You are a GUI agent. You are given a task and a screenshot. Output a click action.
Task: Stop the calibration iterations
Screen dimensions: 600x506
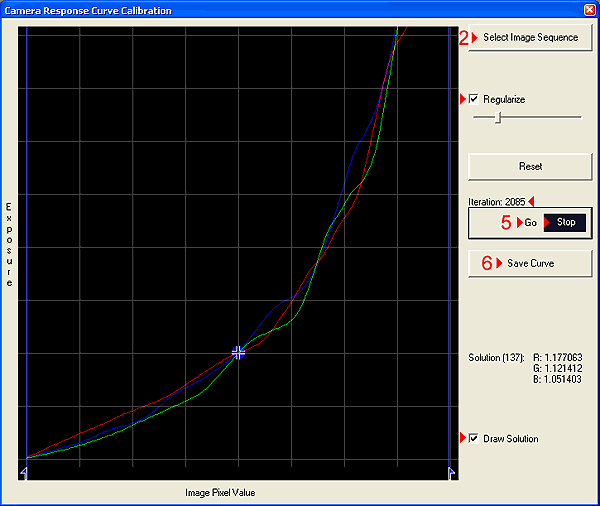[566, 222]
